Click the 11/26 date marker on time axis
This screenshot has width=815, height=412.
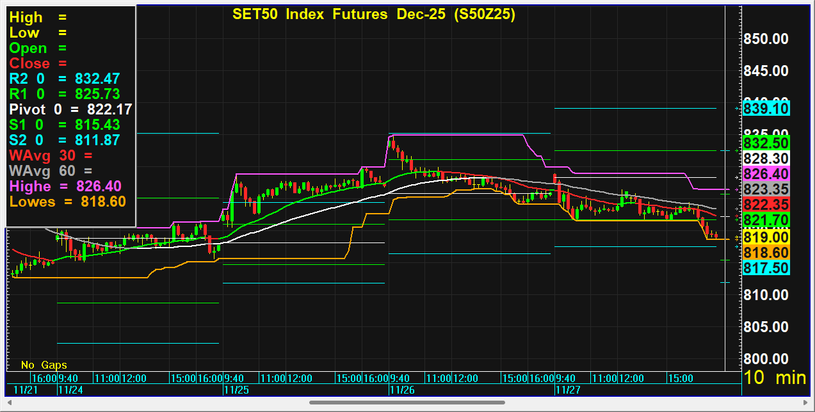[400, 390]
